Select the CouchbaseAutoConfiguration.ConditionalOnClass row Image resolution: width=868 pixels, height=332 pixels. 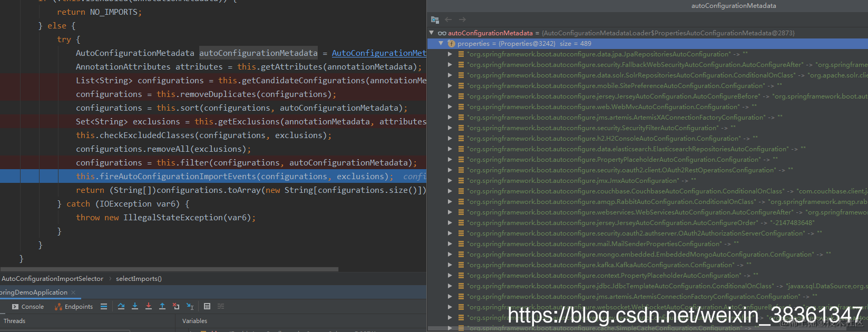[648, 191]
